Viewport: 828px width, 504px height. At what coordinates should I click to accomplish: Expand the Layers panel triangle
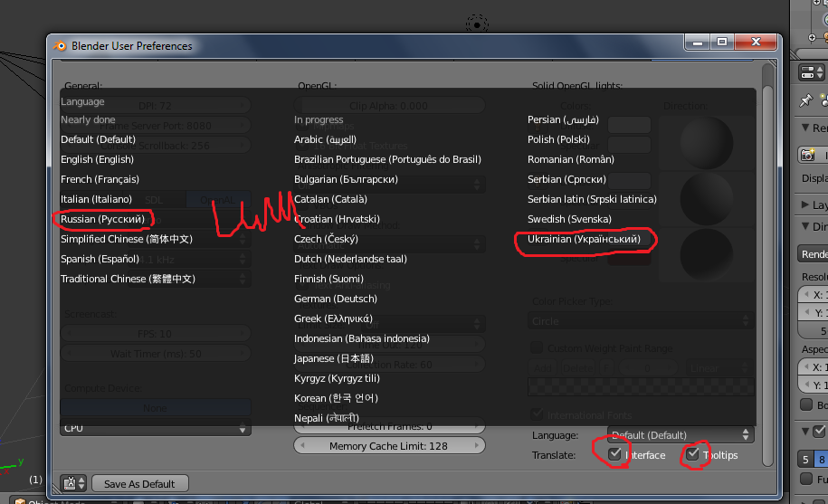pyautogui.click(x=804, y=204)
